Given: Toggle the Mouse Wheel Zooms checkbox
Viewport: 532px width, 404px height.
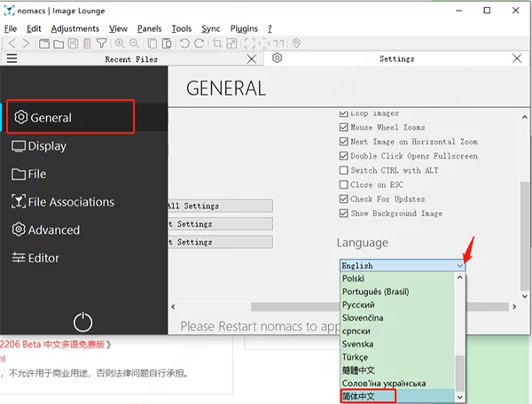Looking at the screenshot, I should (x=344, y=128).
